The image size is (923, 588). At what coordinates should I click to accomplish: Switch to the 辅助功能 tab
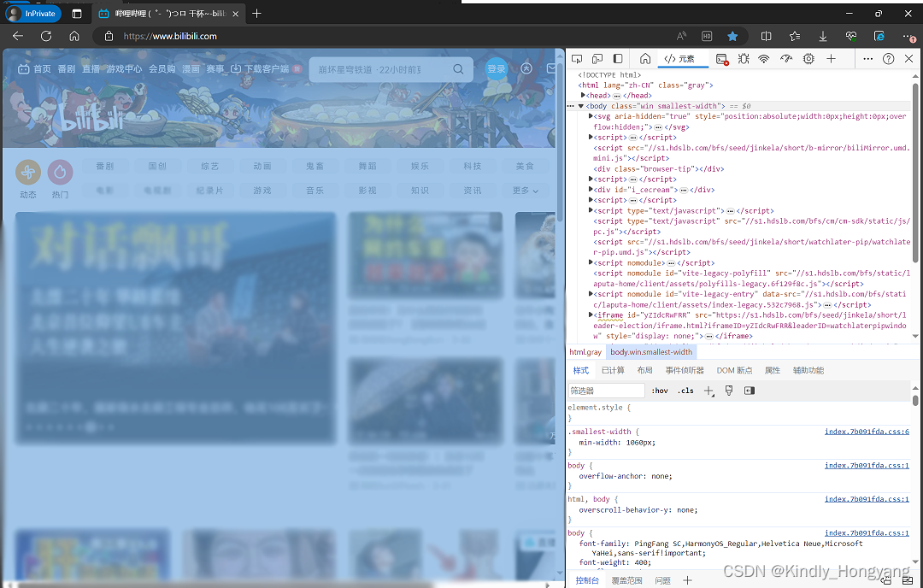(808, 370)
